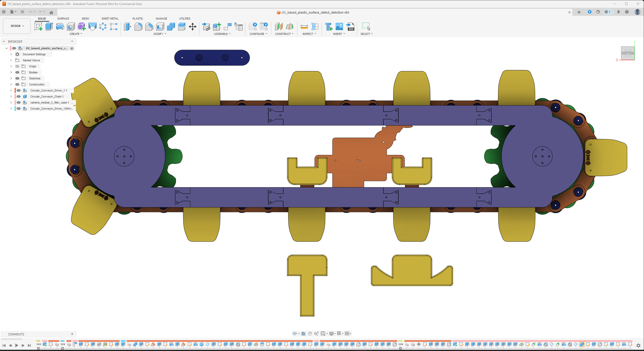This screenshot has height=351, width=644.
Task: Hide the Construction folder
Action: 17,84
